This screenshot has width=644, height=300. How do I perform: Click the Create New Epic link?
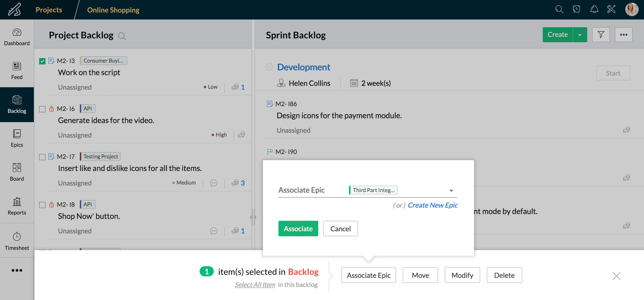pos(432,205)
